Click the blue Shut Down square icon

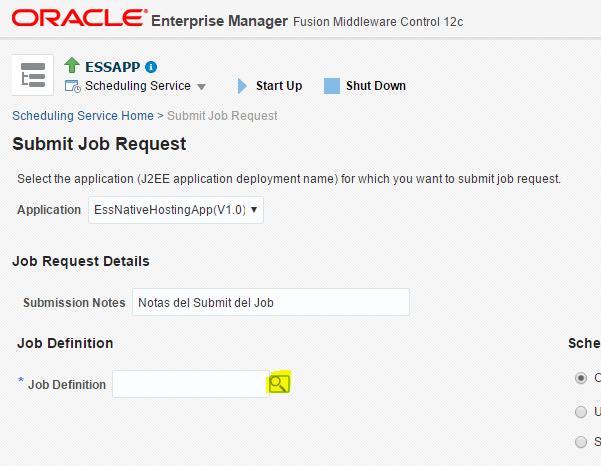click(x=332, y=86)
